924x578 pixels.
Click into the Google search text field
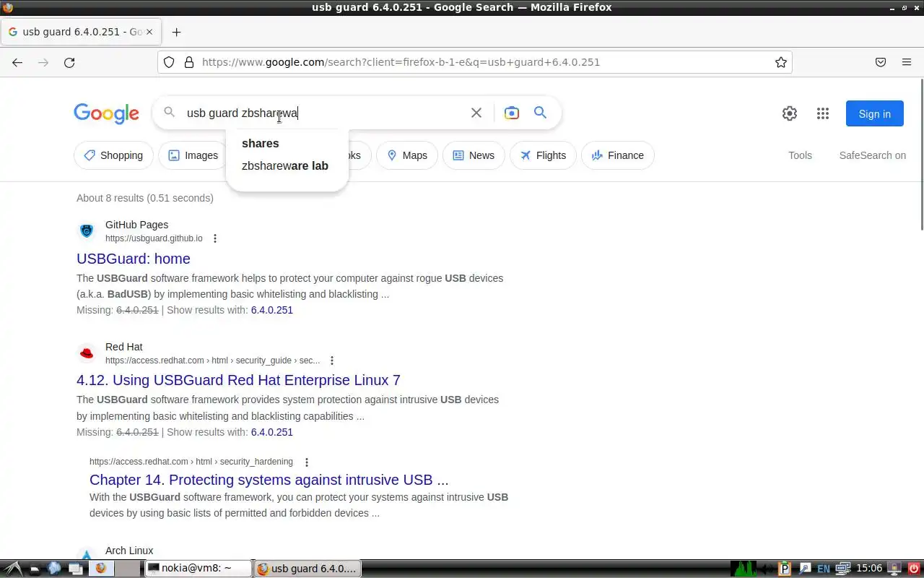pyautogui.click(x=325, y=113)
